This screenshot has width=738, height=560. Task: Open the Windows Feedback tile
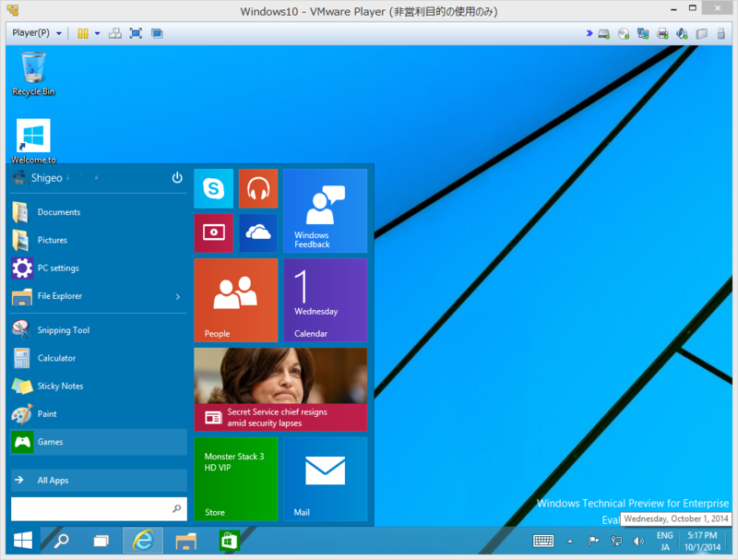pyautogui.click(x=326, y=211)
